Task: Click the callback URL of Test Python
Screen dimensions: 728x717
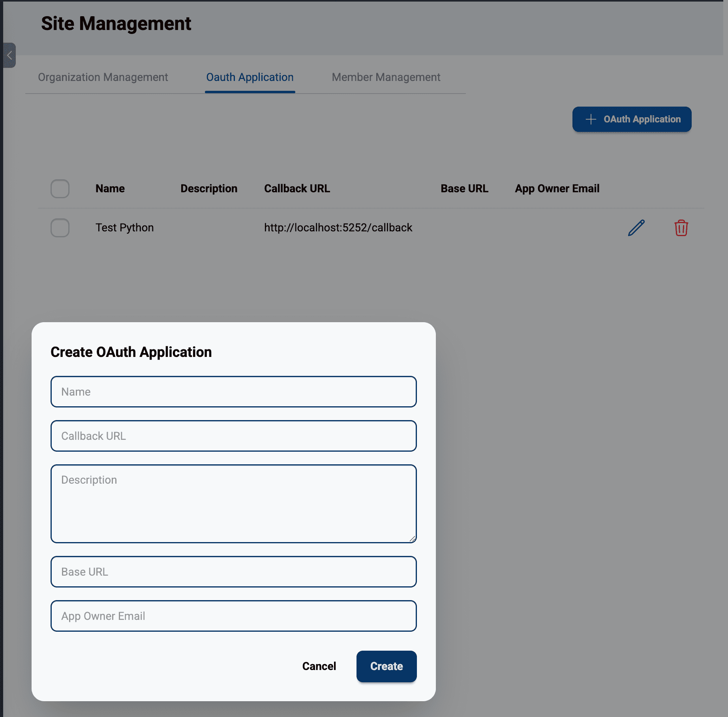Action: click(x=338, y=227)
